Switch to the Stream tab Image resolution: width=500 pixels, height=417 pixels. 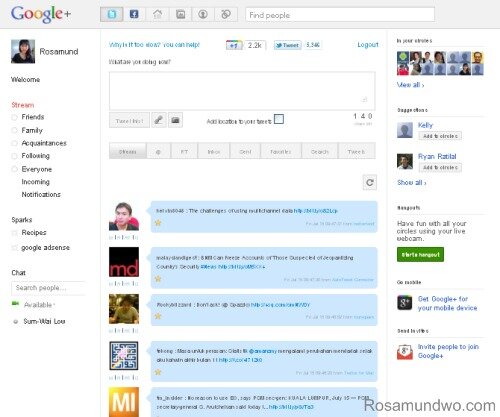(128, 152)
